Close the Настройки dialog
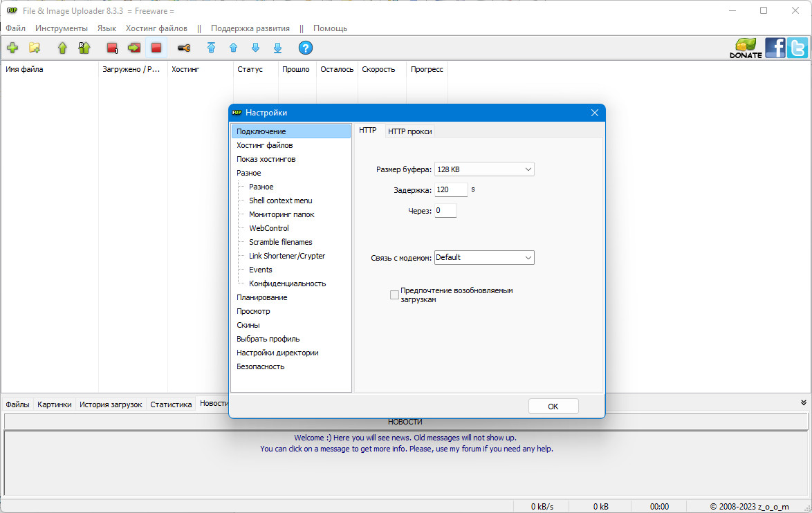812x513 pixels. 595,113
